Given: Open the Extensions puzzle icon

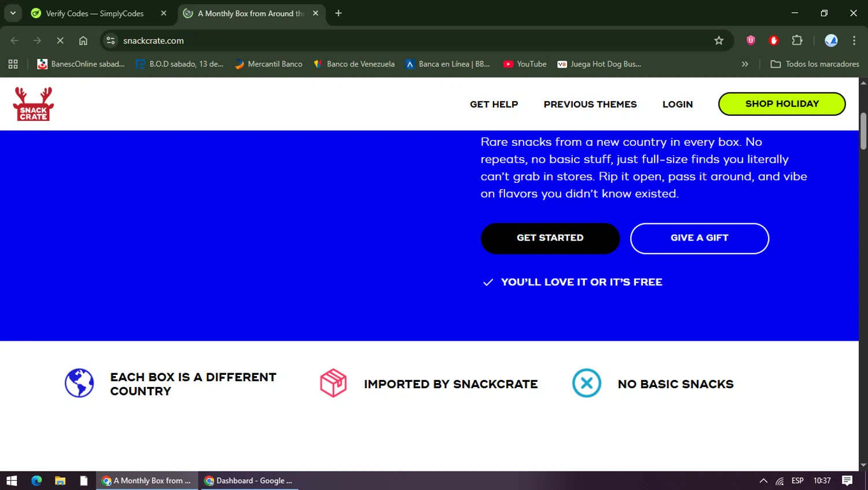Looking at the screenshot, I should pyautogui.click(x=797, y=40).
